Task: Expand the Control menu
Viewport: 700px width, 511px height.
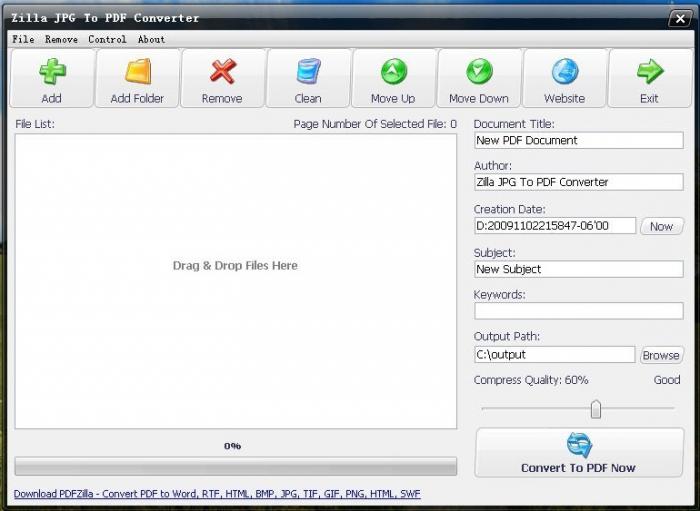Action: (107, 40)
